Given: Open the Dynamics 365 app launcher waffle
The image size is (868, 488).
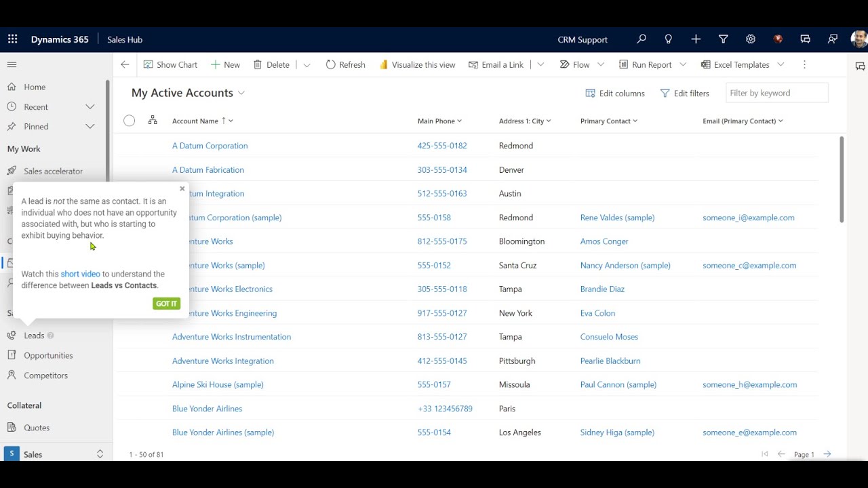Looking at the screenshot, I should 13,39.
